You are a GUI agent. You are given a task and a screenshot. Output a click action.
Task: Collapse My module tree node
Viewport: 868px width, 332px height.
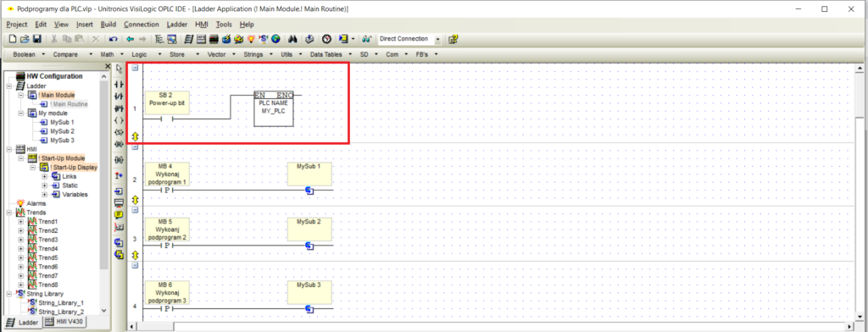21,113
